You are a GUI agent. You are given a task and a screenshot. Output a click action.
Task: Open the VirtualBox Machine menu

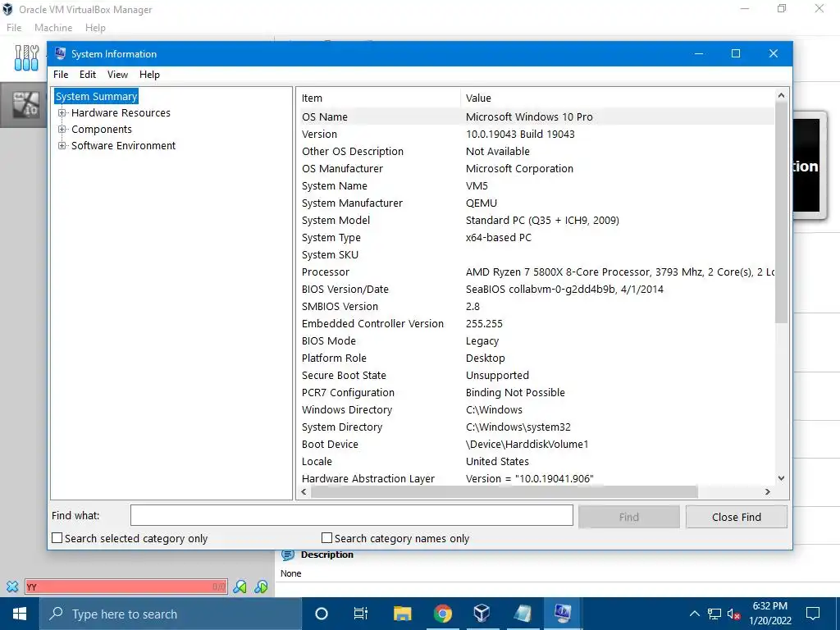(x=53, y=28)
